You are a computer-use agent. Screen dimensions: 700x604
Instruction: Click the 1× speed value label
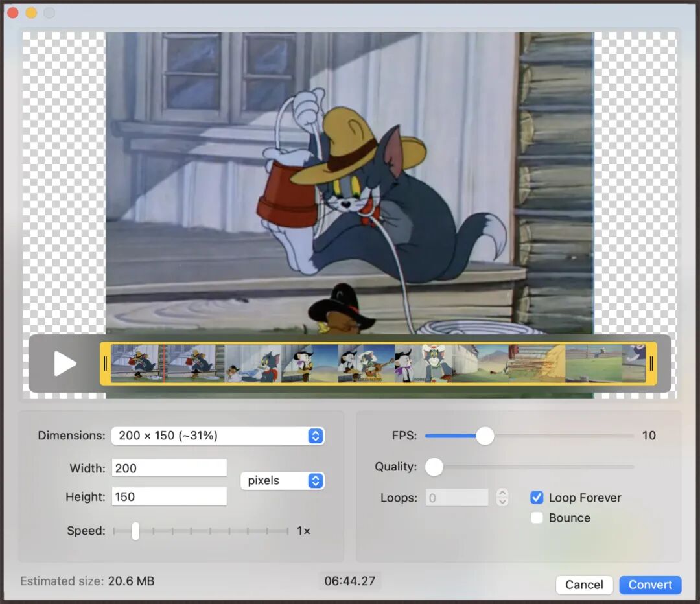(303, 531)
